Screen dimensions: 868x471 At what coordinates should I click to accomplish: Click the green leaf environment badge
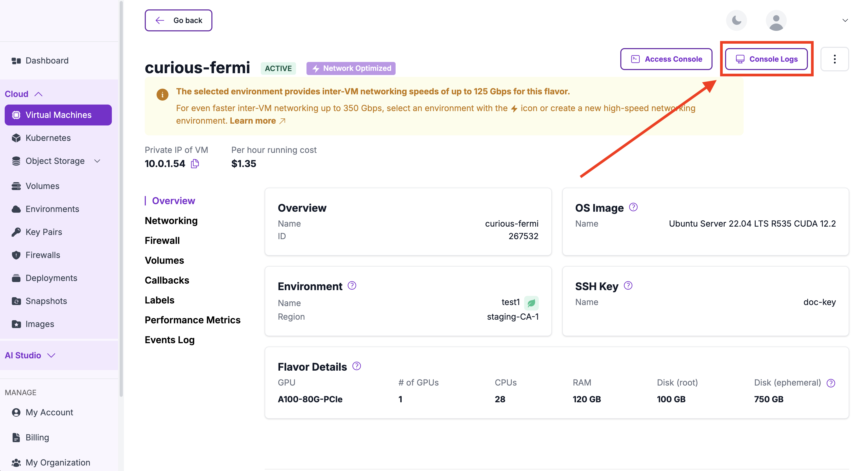point(531,303)
